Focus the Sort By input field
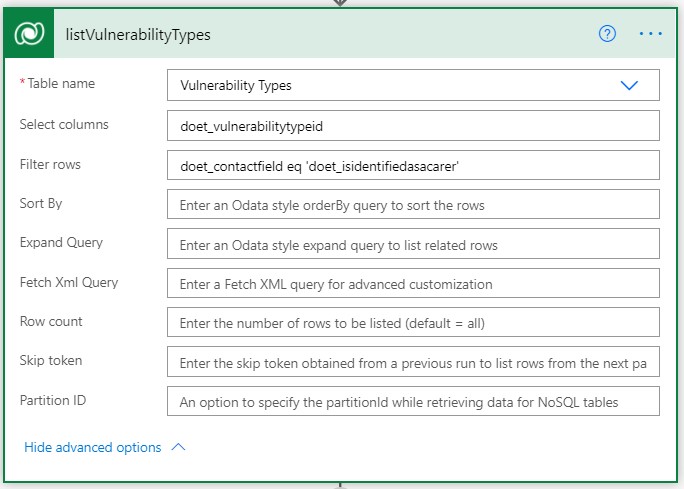Viewport: 684px width, 489px height. 413,205
